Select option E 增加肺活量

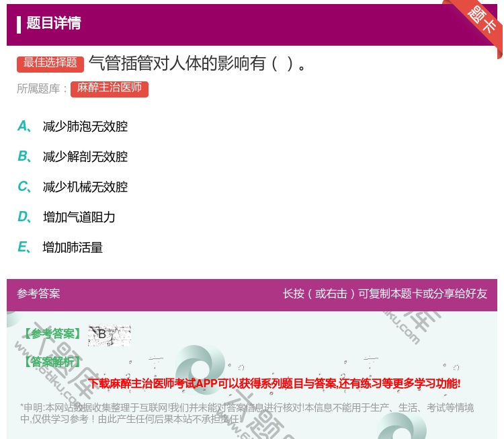(60, 247)
